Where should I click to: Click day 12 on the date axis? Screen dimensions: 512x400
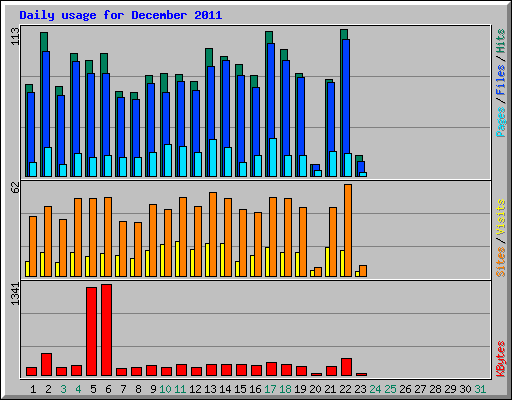pos(195,389)
